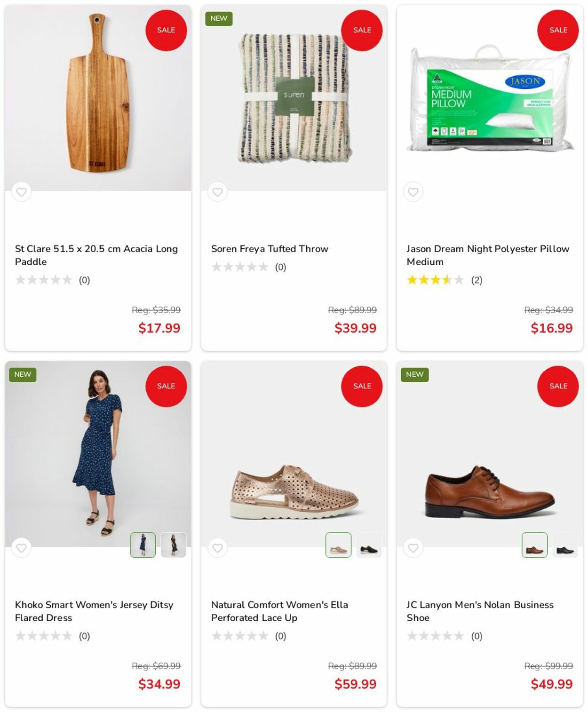
Task: Select blue ditsy dress color thumbnail
Action: point(143,545)
